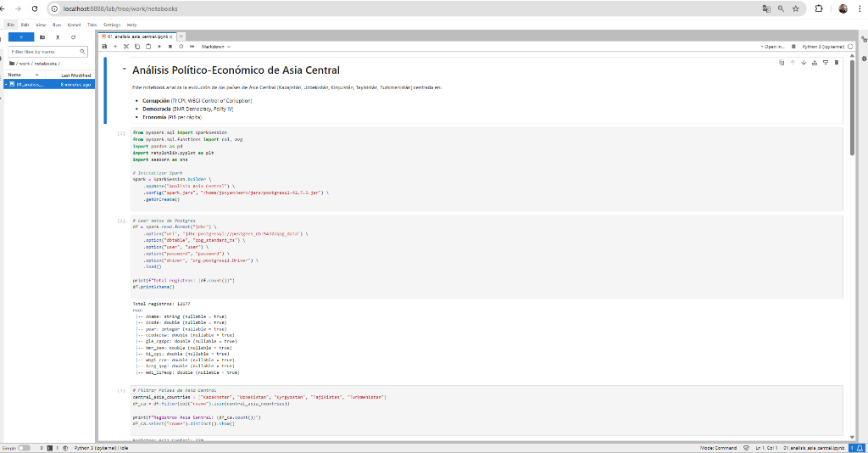This screenshot has width=868, height=453.
Task: Save the notebook with the disk icon
Action: tap(104, 47)
